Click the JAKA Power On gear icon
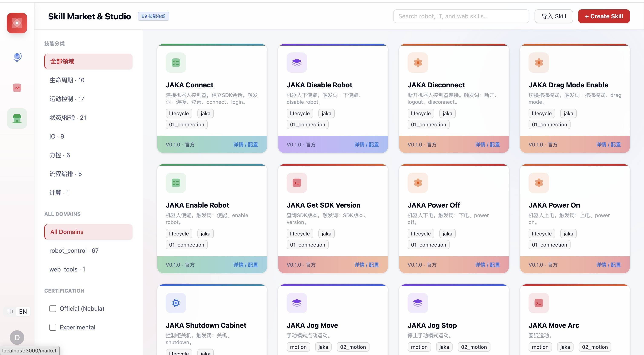The image size is (644, 355). click(539, 183)
